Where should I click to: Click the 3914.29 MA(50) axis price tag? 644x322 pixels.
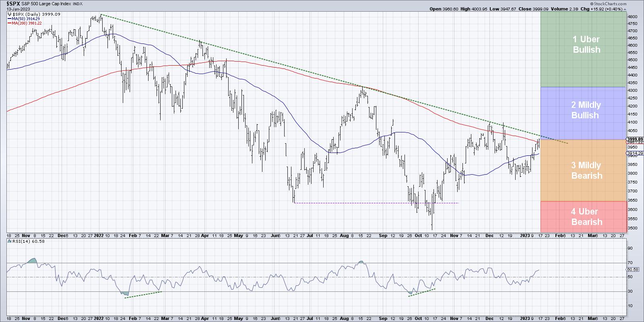(x=634, y=153)
